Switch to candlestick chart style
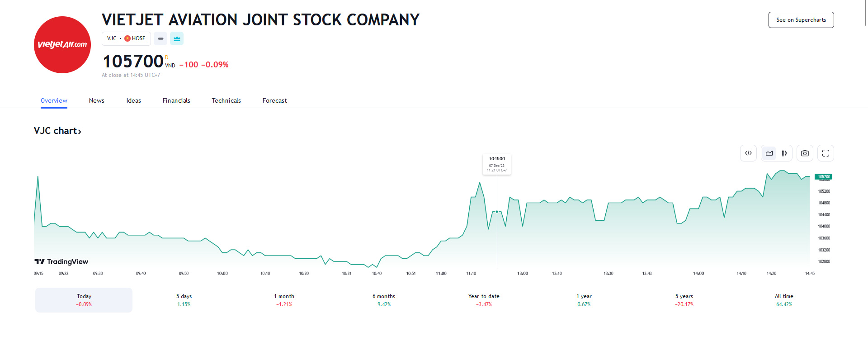The height and width of the screenshot is (337, 868). pos(784,153)
